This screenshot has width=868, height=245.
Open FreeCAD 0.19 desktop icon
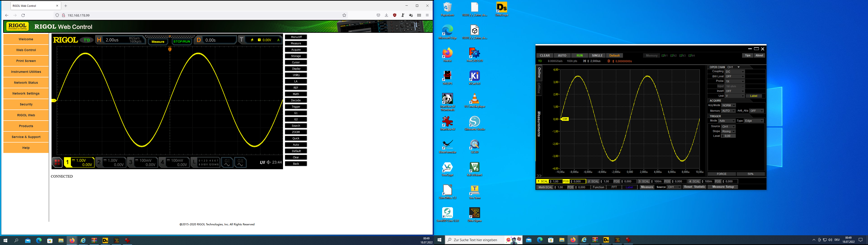click(474, 55)
